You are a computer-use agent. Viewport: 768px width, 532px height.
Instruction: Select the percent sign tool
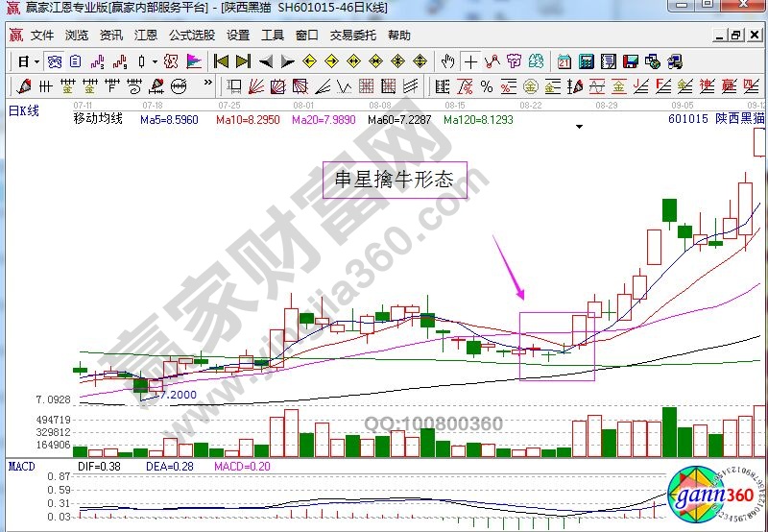coord(487,86)
